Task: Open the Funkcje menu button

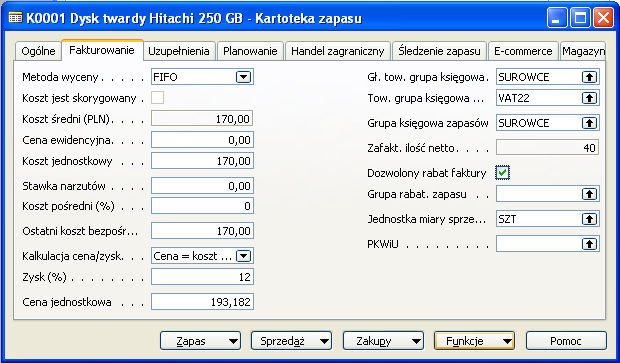Action: coord(474,341)
